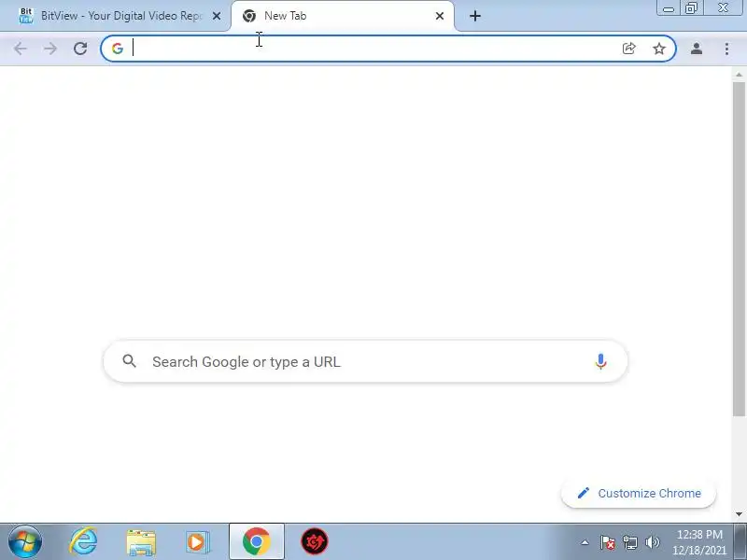Start voice search with microphone icon
Viewport: 747px width, 560px height.
coord(600,362)
